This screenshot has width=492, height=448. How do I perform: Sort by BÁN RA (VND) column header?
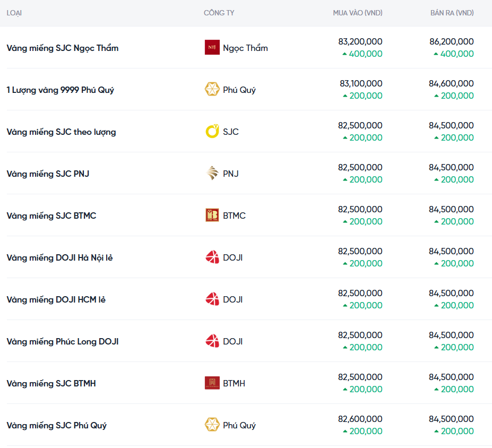pyautogui.click(x=452, y=13)
